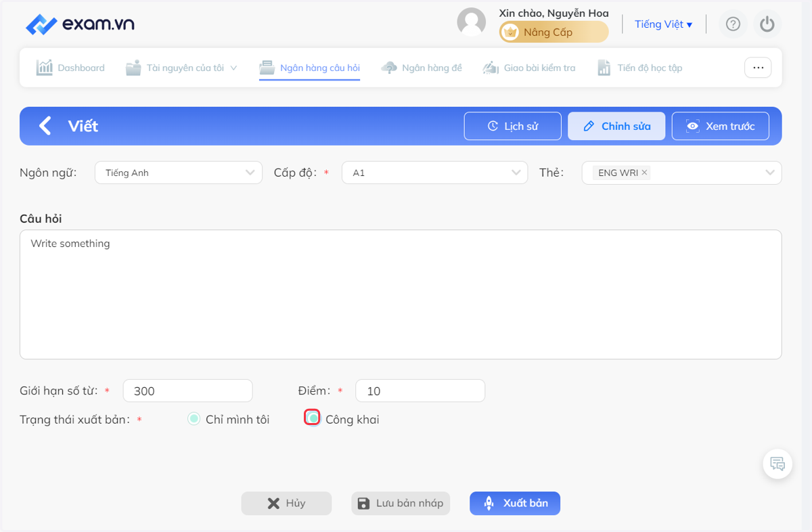Viewport: 812px width, 532px height.
Task: Open the Lịch sử history view
Action: (513, 126)
